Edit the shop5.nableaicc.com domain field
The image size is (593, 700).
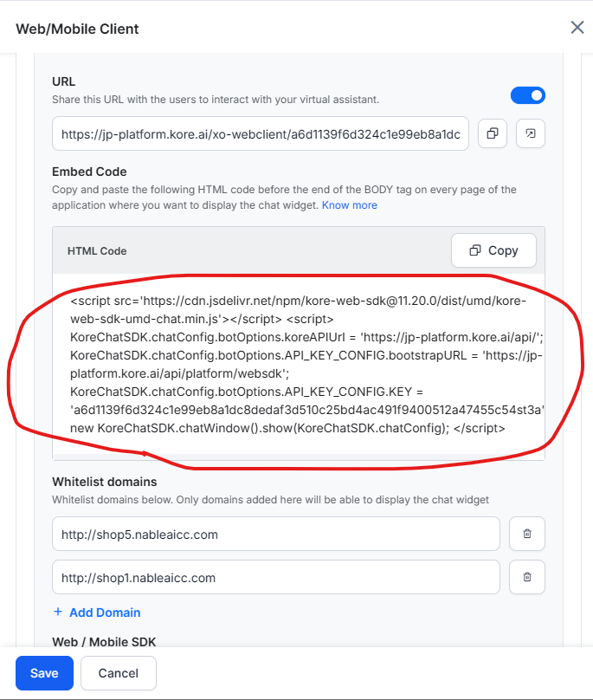pyautogui.click(x=275, y=535)
